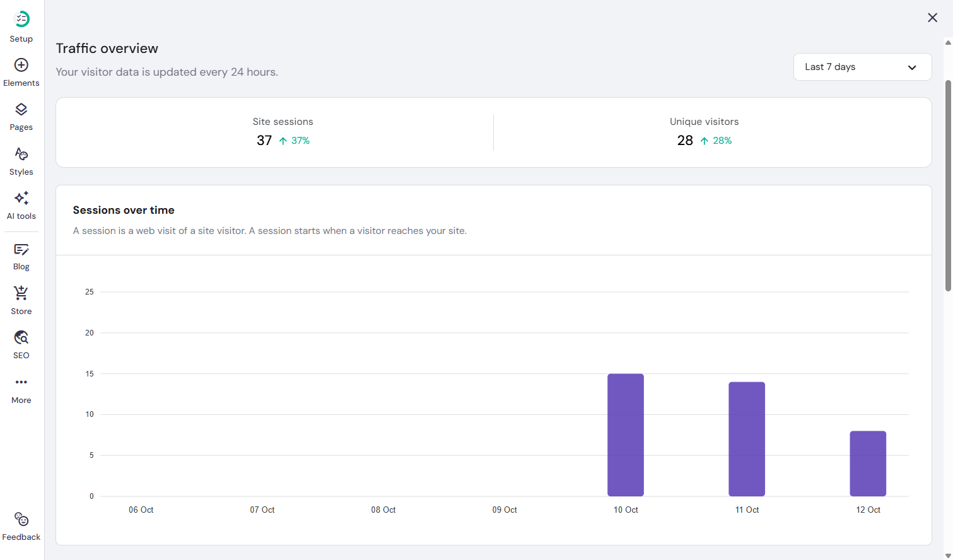Expand the More options menu

click(21, 382)
